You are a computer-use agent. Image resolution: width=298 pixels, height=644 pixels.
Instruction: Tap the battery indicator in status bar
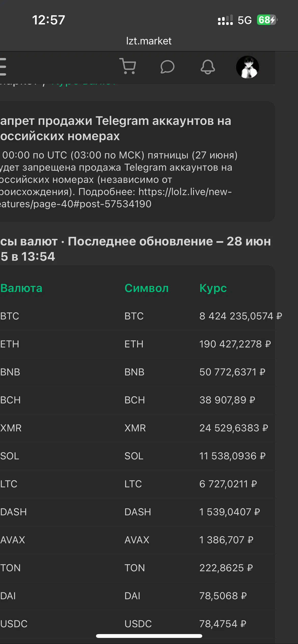pos(267,20)
